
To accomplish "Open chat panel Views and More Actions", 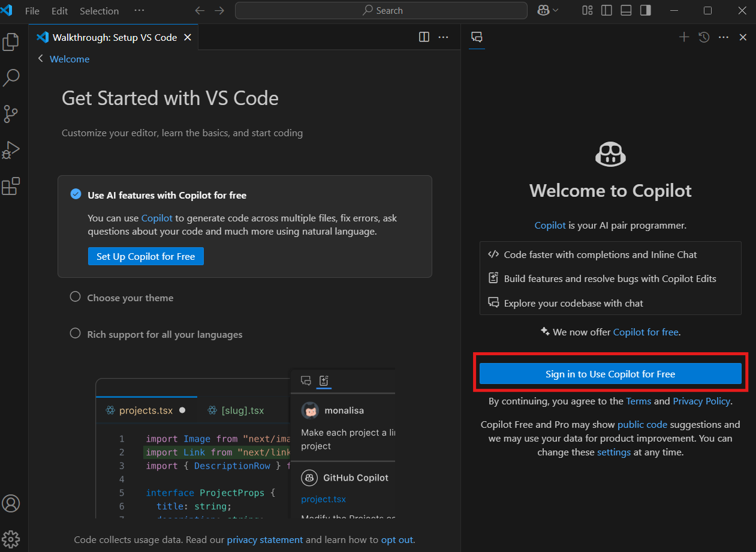I will pyautogui.click(x=724, y=37).
